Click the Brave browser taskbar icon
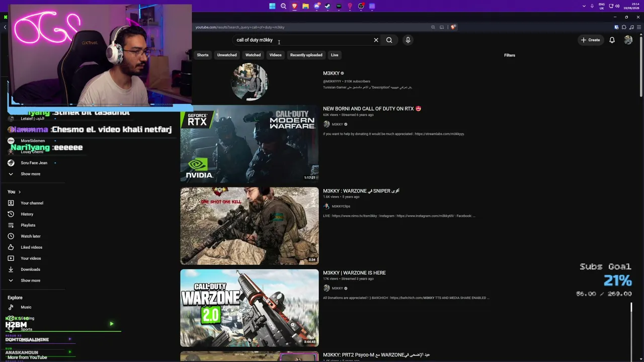The width and height of the screenshot is (644, 362). coord(294,6)
